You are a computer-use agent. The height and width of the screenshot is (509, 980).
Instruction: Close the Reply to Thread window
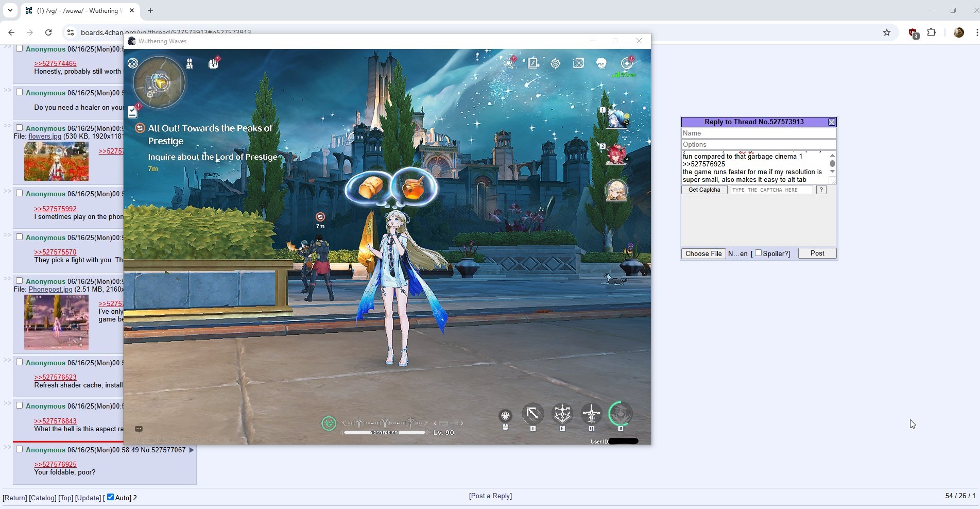pos(831,122)
